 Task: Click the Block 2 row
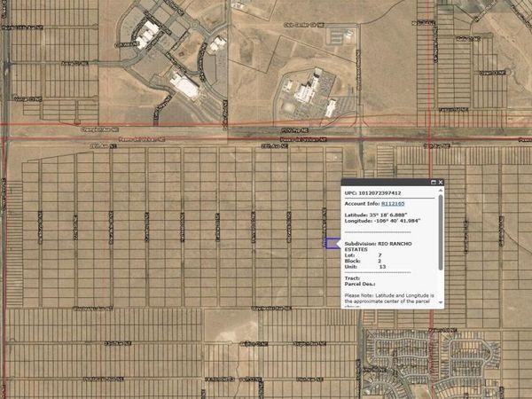point(363,261)
